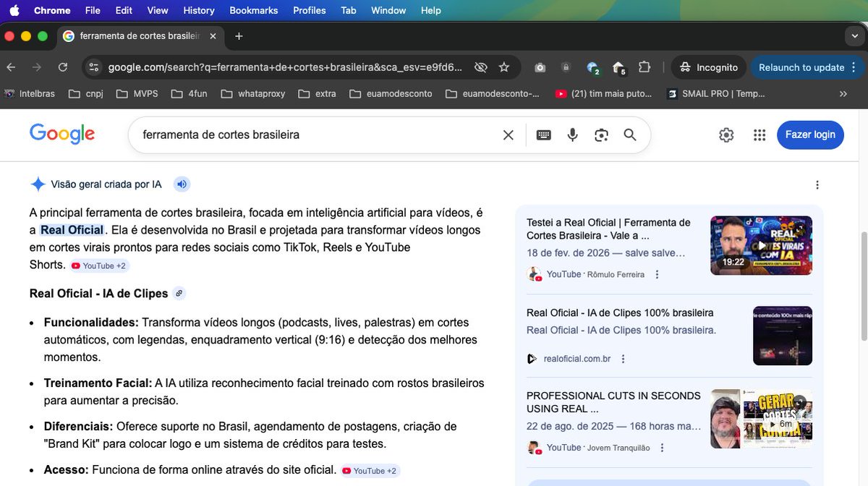Viewport: 868px width, 486px height.
Task: Click link icon next to 'IA de Clipes'
Action: pos(179,294)
